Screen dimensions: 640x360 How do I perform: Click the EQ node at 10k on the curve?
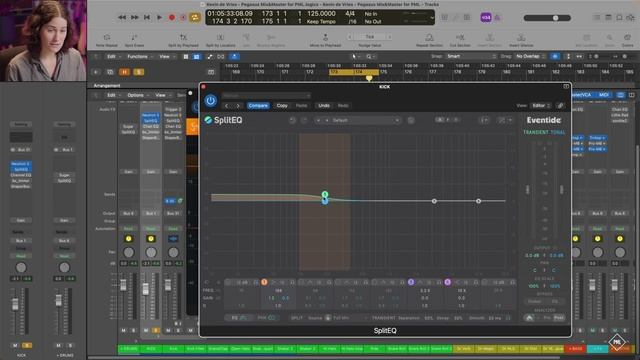(x=478, y=201)
